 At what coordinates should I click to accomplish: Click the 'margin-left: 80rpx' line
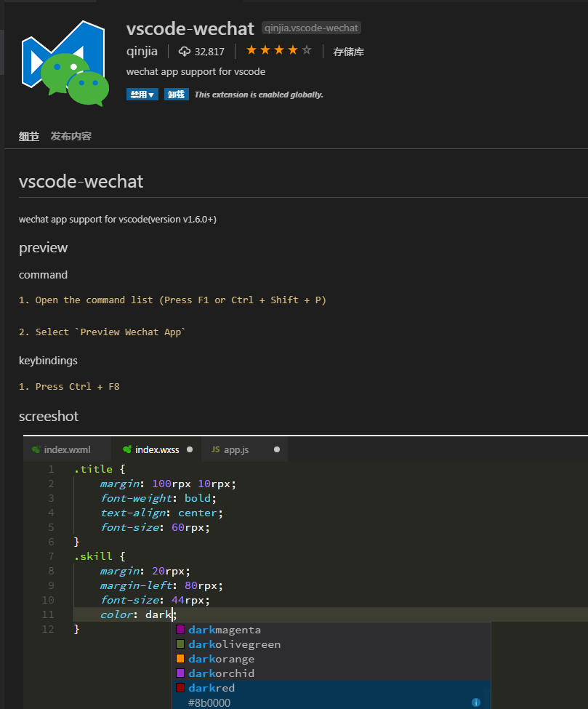pyautogui.click(x=162, y=585)
